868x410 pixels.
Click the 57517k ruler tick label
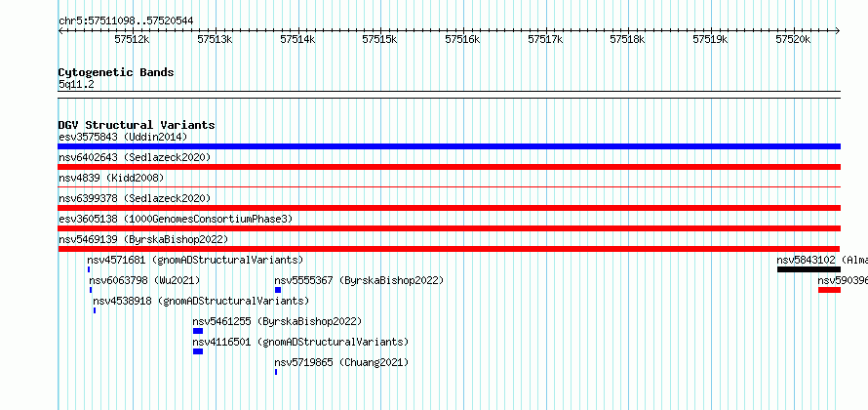(545, 39)
